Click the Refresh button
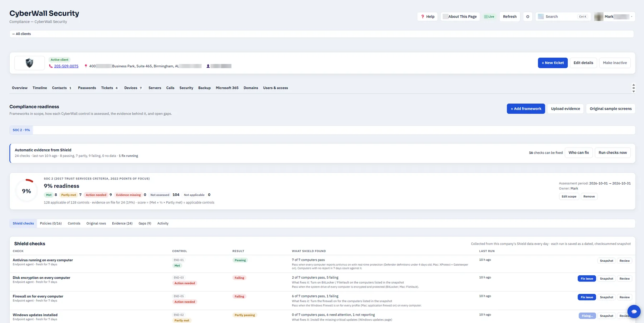Viewport: 644px width, 323px height. tap(510, 17)
